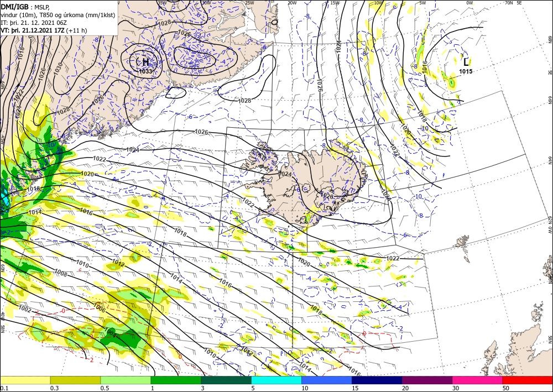The height and width of the screenshot is (392, 553).
Task: Click the olive 0.3–0.5 precipitation legend swatch
Action: coord(75,380)
